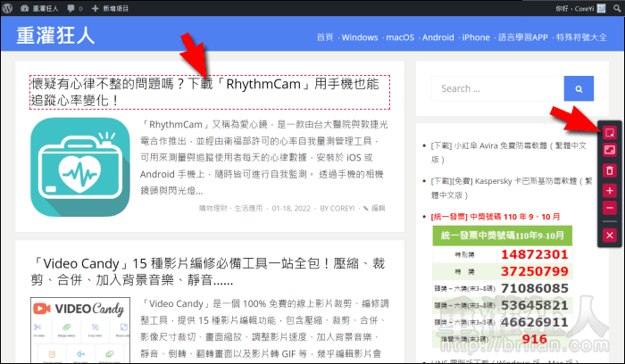Viewport: 625px width, 364px height.
Task: Click the resize frame icon in floating toolbar
Action: tap(610, 152)
